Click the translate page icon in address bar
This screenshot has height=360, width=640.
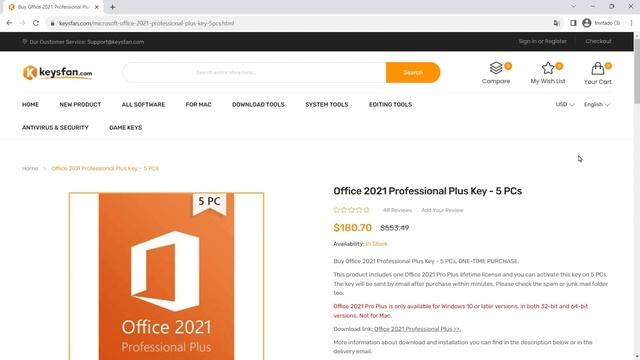556,23
